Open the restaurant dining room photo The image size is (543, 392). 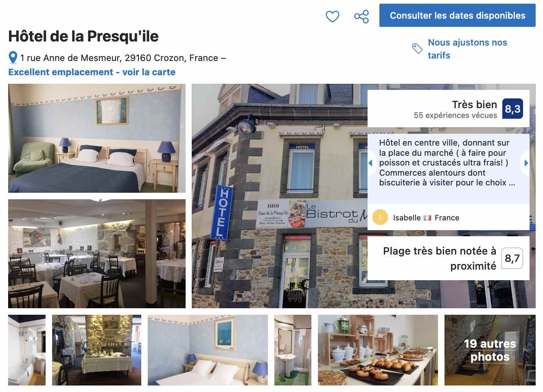click(97, 254)
